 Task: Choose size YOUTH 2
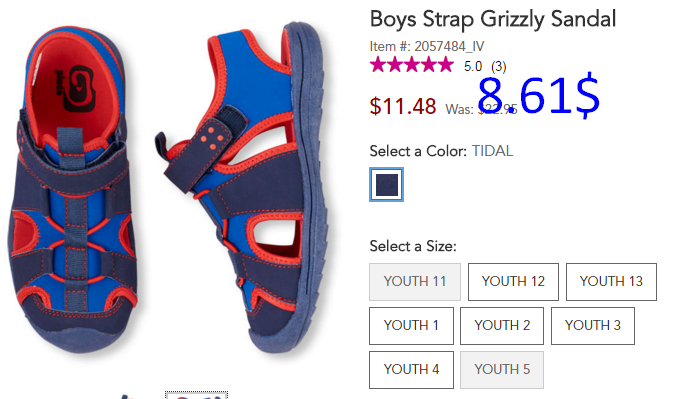pos(502,326)
